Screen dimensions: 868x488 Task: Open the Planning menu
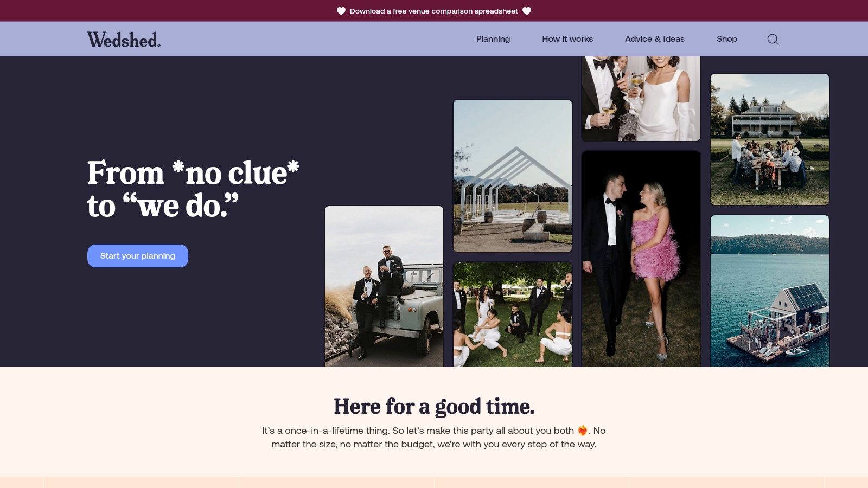click(x=493, y=39)
